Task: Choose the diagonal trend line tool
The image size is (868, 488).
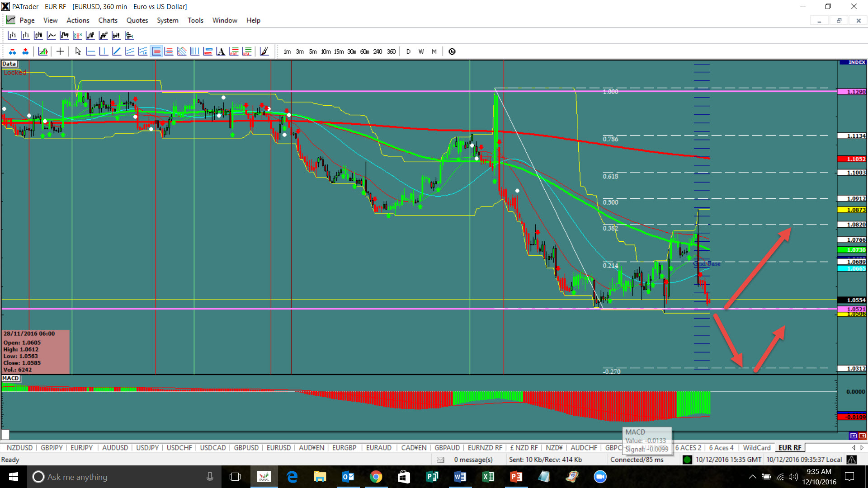Action: click(x=117, y=52)
